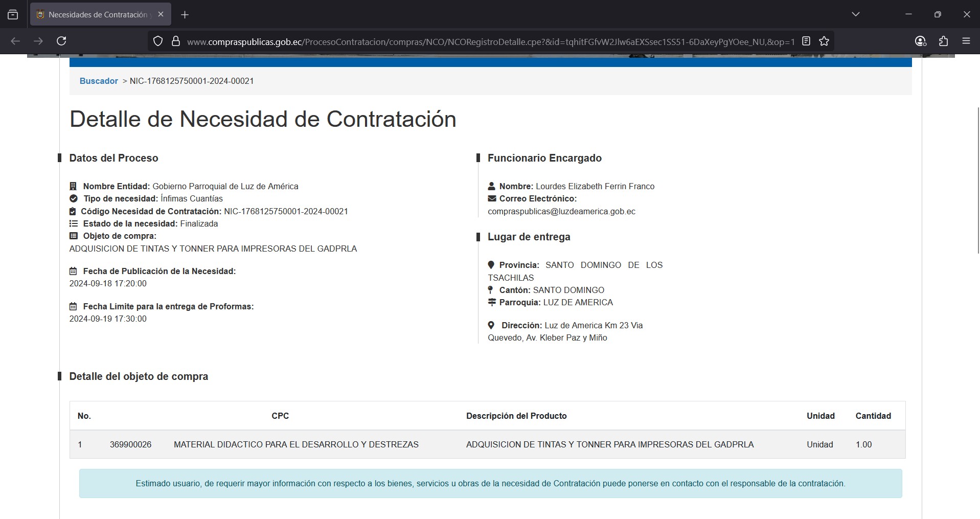980x519 pixels.
Task: Click the envelope icon beside Correo Electrónico
Action: (x=492, y=198)
